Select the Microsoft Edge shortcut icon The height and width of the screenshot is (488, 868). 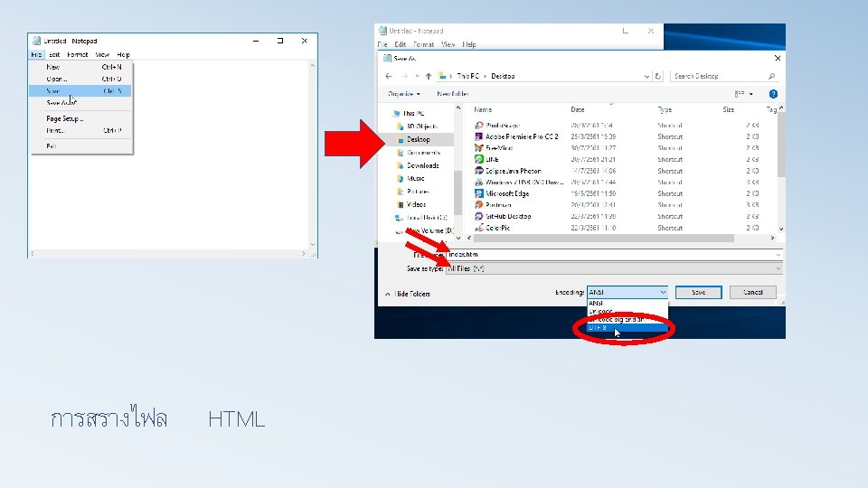pyautogui.click(x=479, y=193)
